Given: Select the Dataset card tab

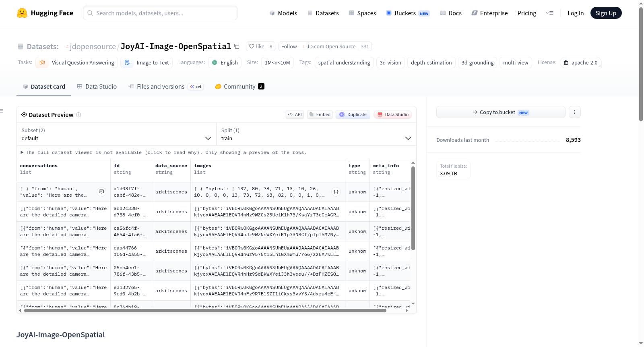Looking at the screenshot, I should tap(44, 86).
